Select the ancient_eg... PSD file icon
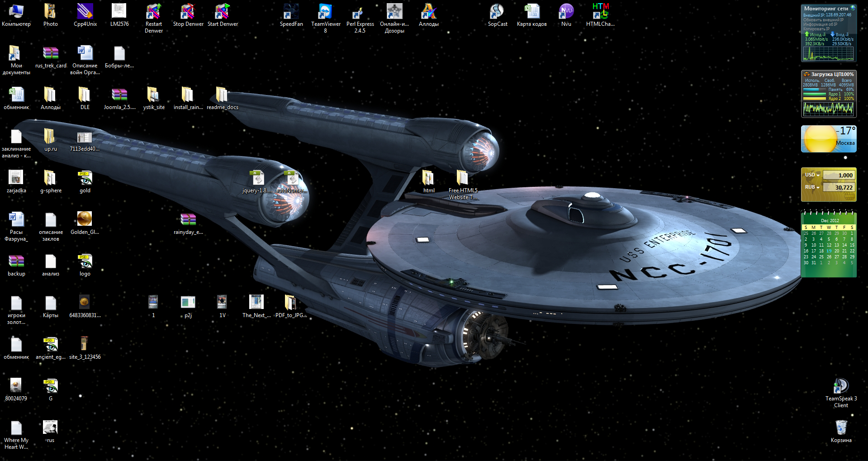The height and width of the screenshot is (461, 868). (x=51, y=348)
